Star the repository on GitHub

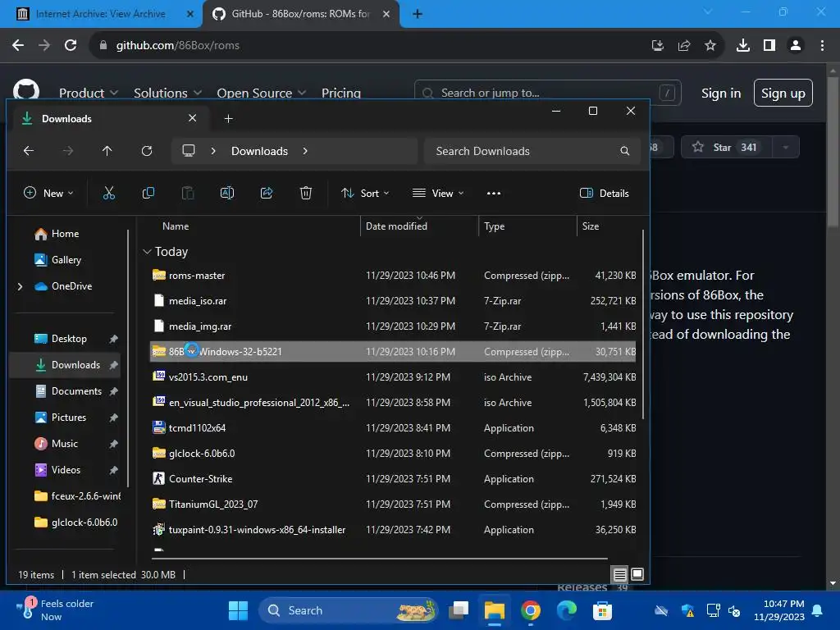pyautogui.click(x=726, y=148)
